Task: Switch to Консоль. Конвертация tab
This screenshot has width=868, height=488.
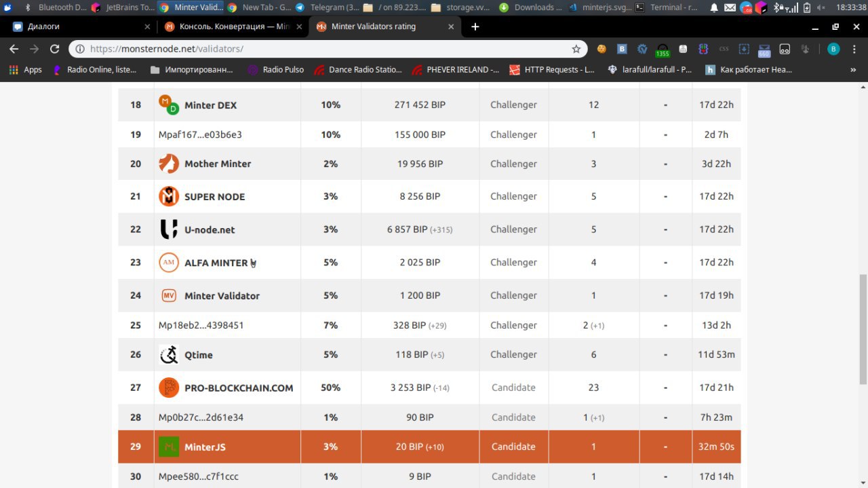Action: [x=234, y=26]
